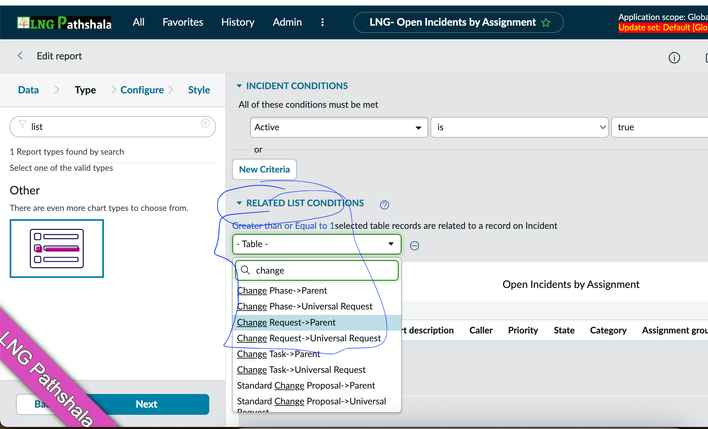Open the report information icon
The image size is (708, 429).
pyautogui.click(x=674, y=58)
